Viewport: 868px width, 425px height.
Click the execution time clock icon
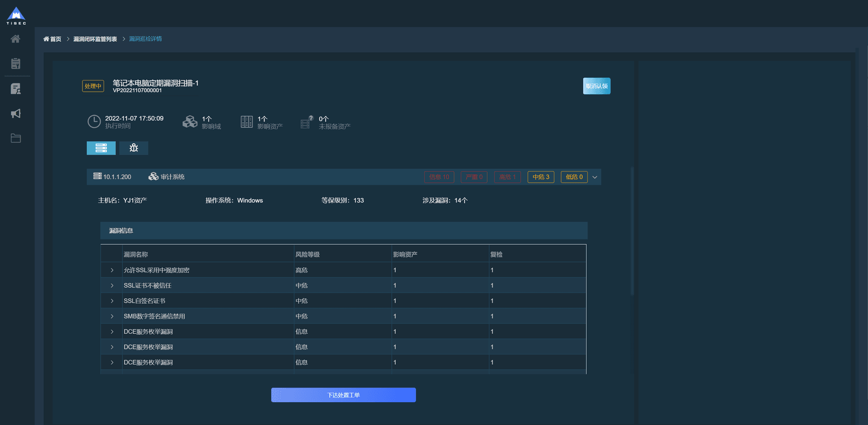tap(94, 122)
